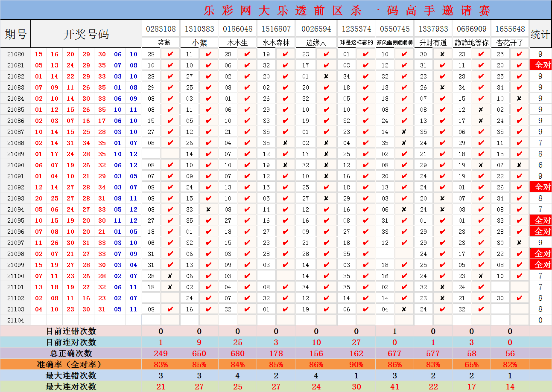Click max correct streak value 30
552x392 pixels.
click(356, 386)
